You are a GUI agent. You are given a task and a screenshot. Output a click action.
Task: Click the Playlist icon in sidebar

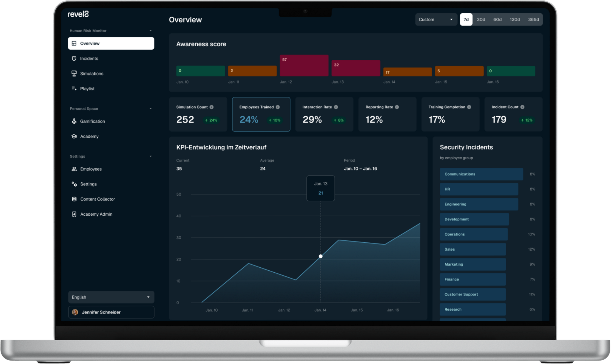click(74, 89)
